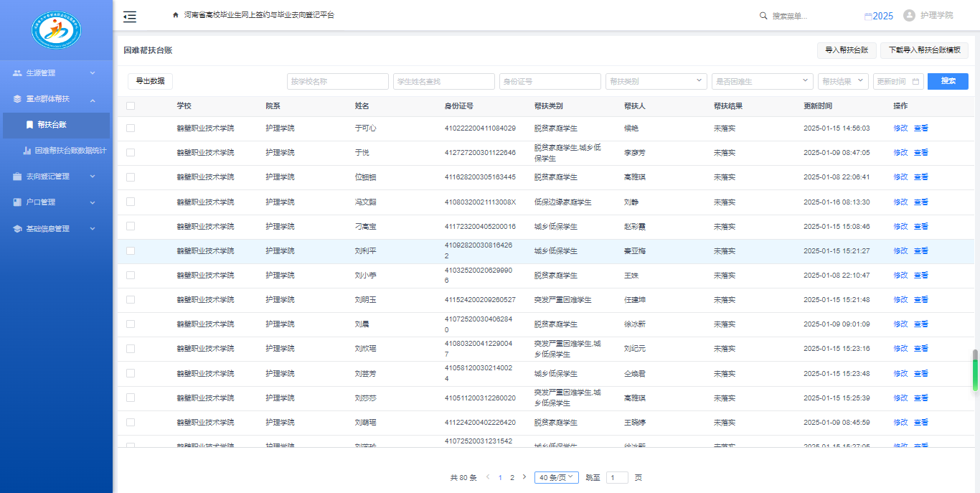Image resolution: width=980 pixels, height=493 pixels.
Task: Check the row checkbox for 于可心
Action: pyautogui.click(x=131, y=128)
